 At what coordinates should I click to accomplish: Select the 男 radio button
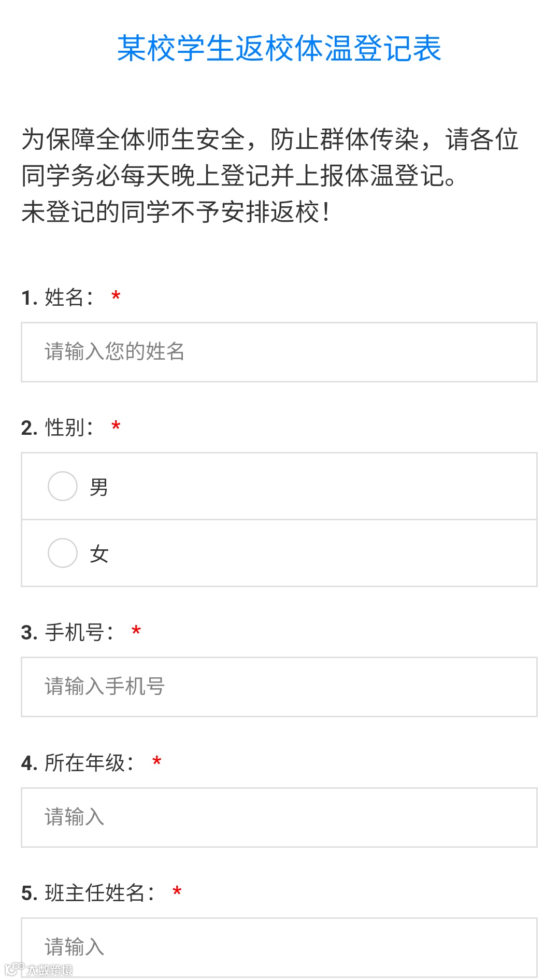(x=63, y=486)
